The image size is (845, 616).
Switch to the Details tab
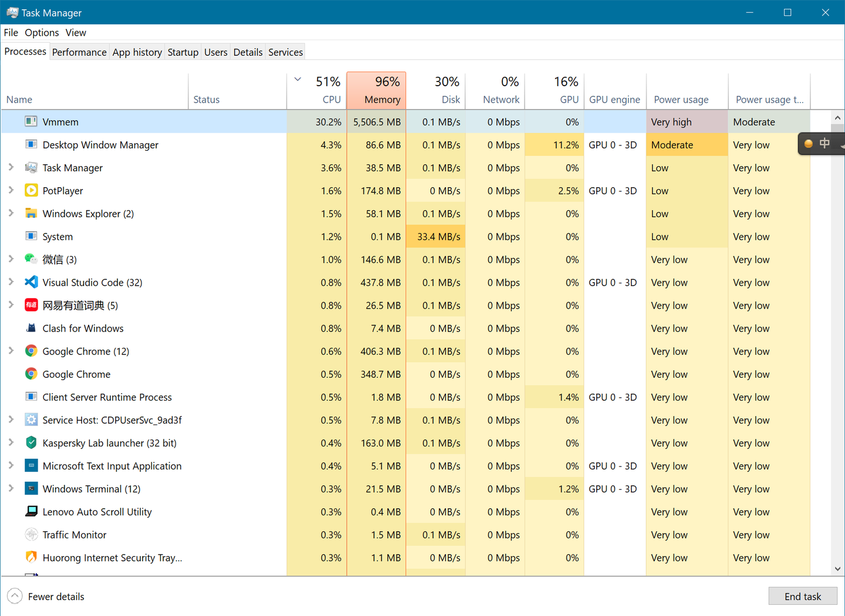(x=248, y=52)
